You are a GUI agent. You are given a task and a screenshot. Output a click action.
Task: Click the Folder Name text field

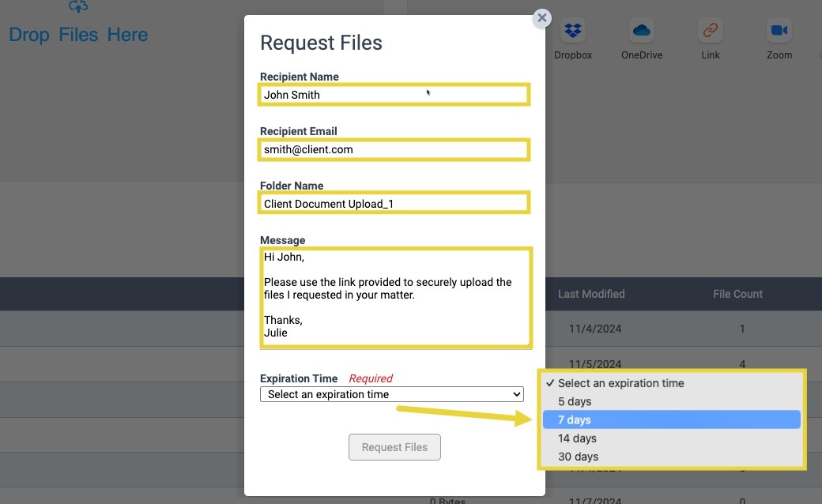394,204
